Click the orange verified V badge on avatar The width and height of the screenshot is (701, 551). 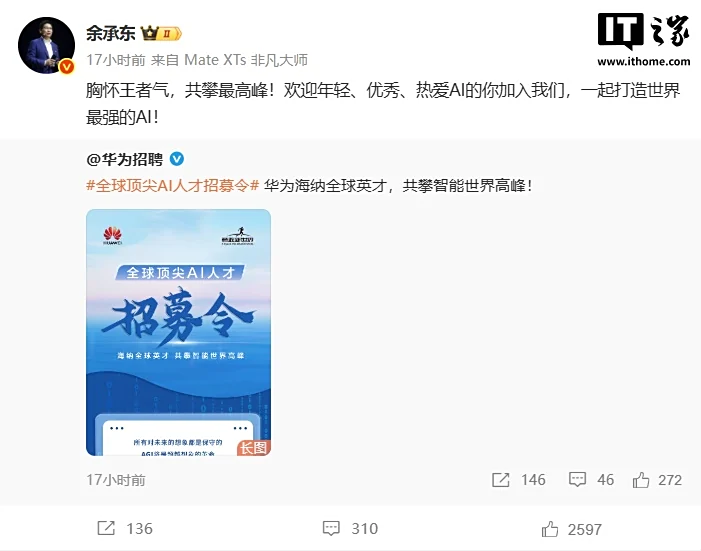67,67
